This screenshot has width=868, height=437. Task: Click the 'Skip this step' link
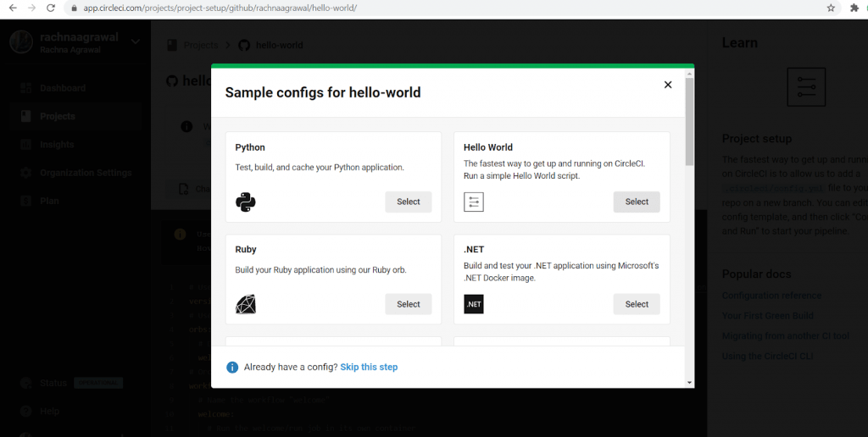pyautogui.click(x=369, y=368)
